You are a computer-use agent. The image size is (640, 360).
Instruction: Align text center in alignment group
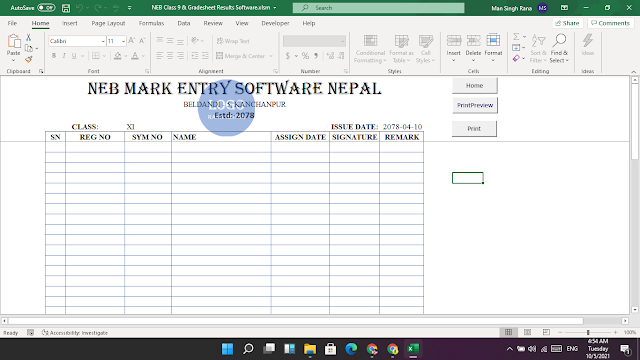170,56
